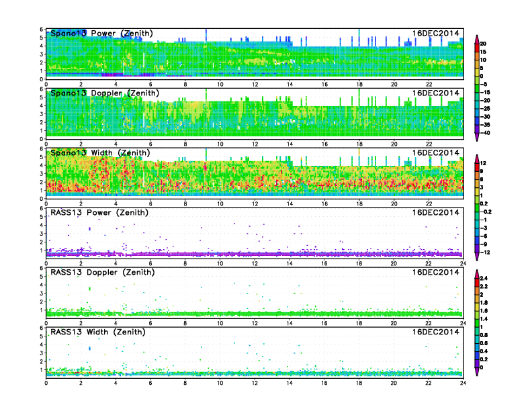Image resolution: width=532 pixels, height=411 pixels.
Task: Select 16DEC2014 date in RASS13 Doppler panel
Action: pos(436,272)
